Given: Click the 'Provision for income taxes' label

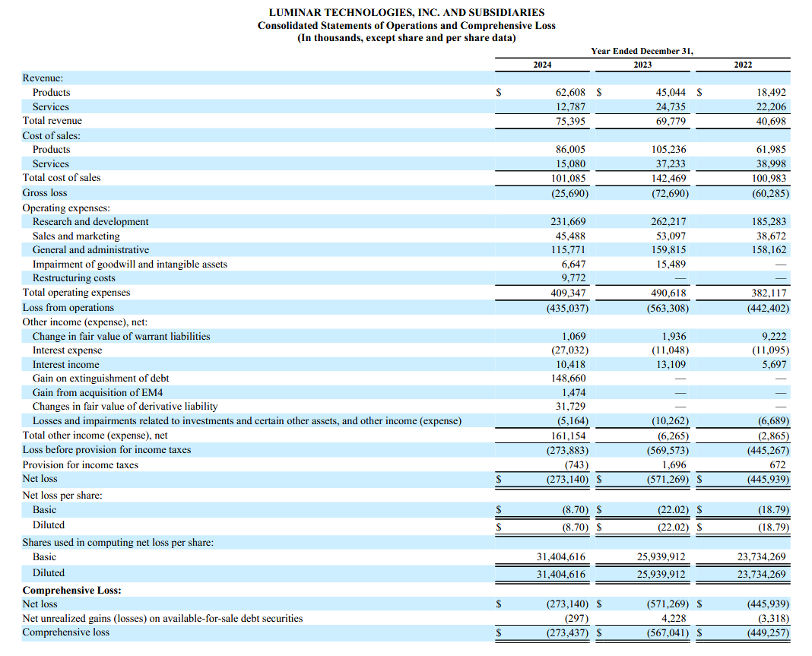Looking at the screenshot, I should point(81,465).
